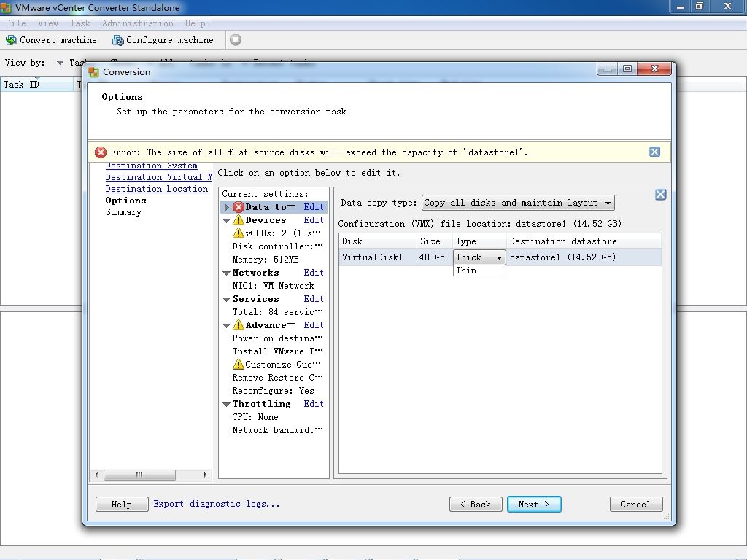Open the Data copy type dropdown
Screen dimensions: 747x560
coord(518,203)
